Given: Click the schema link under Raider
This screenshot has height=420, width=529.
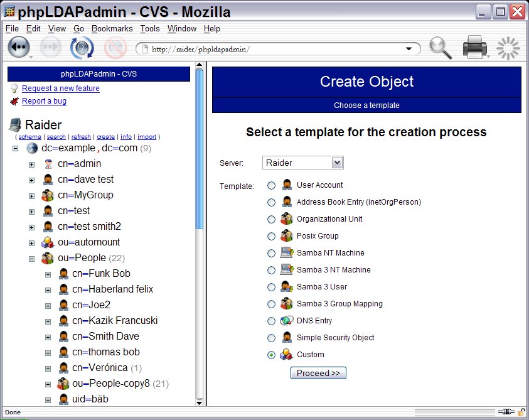Looking at the screenshot, I should 29,137.
